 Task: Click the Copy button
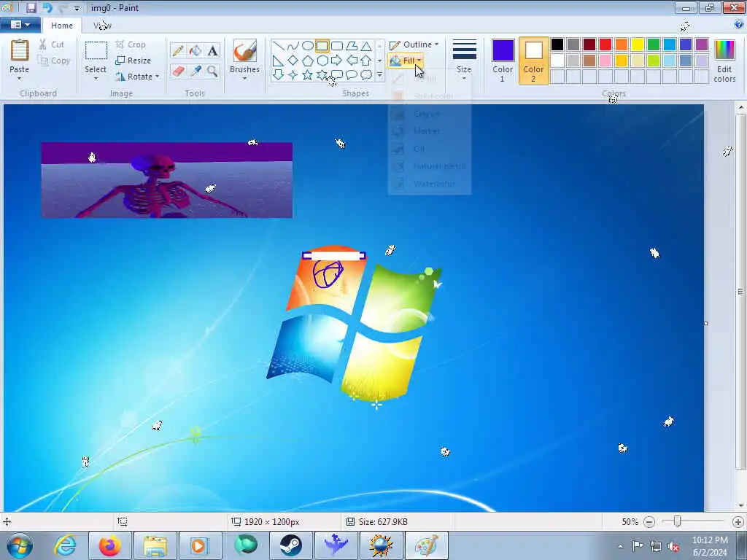(54, 61)
